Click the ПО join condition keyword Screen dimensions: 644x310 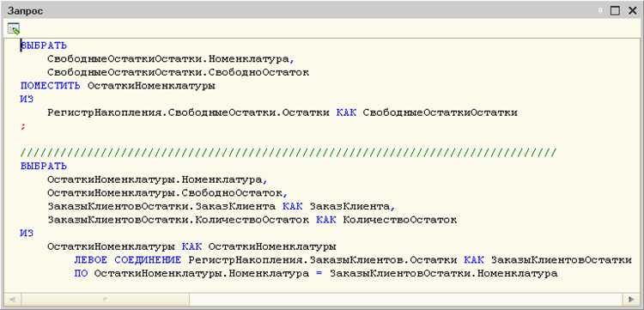[81, 273]
